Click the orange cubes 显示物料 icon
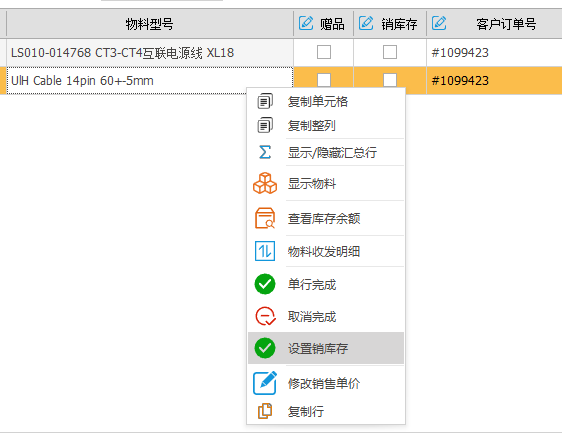This screenshot has height=440, width=562. tap(265, 183)
